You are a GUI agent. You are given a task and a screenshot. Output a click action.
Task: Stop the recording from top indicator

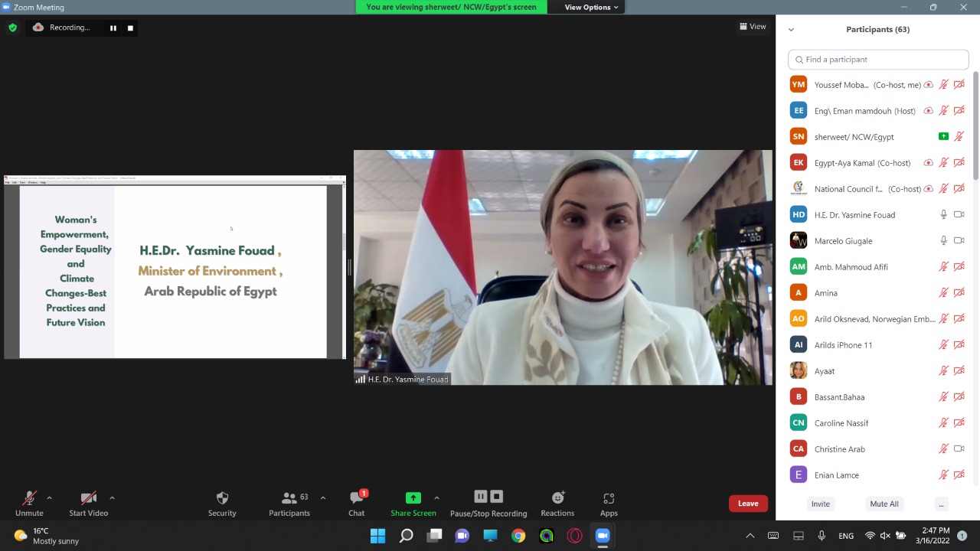[130, 28]
